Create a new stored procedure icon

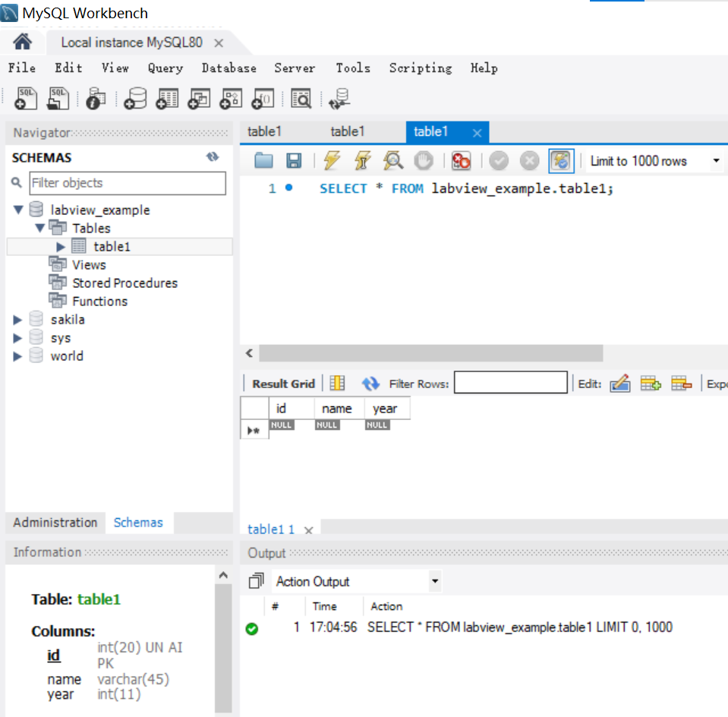(x=231, y=99)
